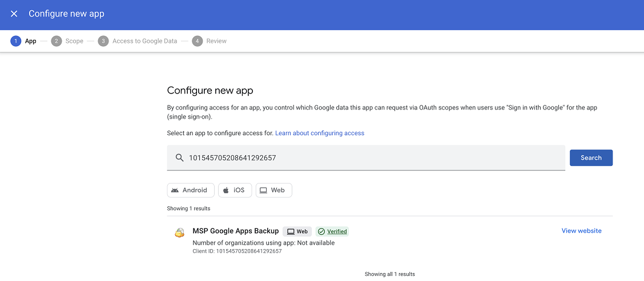Click the Number of organizations using app text
The image size is (644, 281).
click(x=264, y=243)
